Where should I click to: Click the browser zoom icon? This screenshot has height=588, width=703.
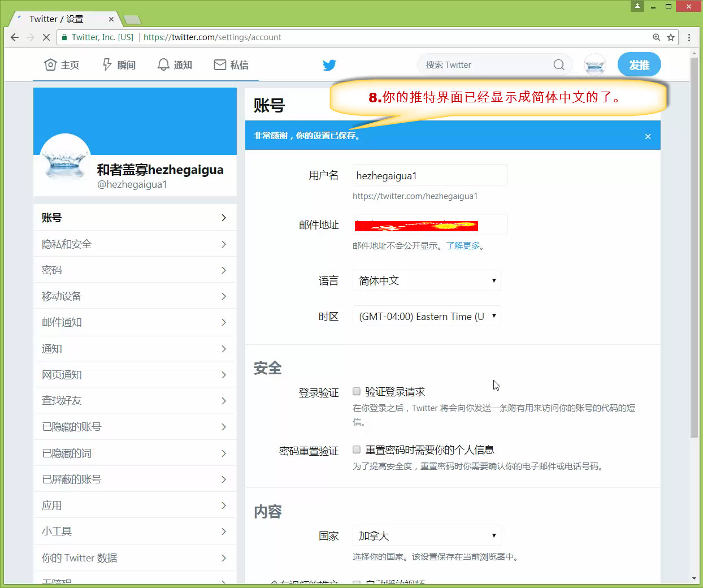coord(656,37)
